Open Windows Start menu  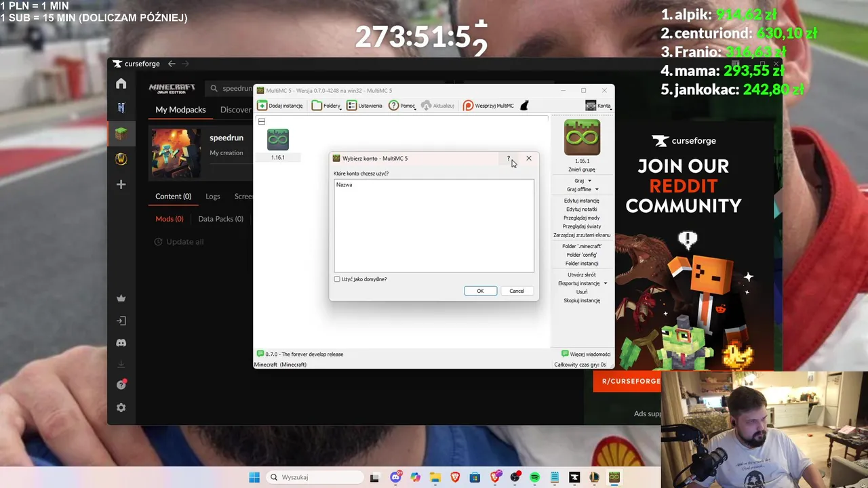point(254,477)
